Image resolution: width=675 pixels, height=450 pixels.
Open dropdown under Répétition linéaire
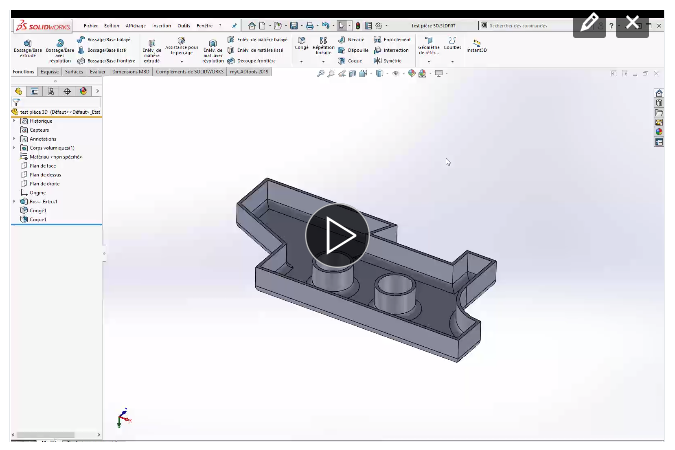tap(323, 62)
